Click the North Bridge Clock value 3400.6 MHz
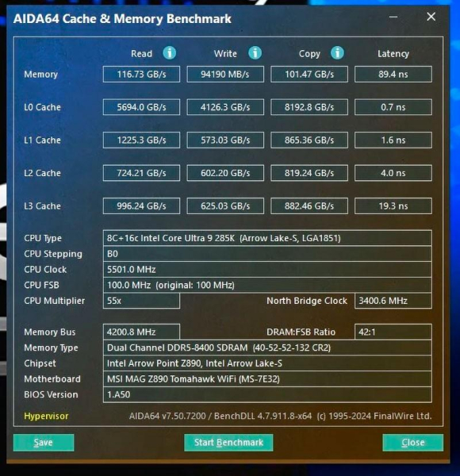The image size is (460, 476). click(x=393, y=301)
